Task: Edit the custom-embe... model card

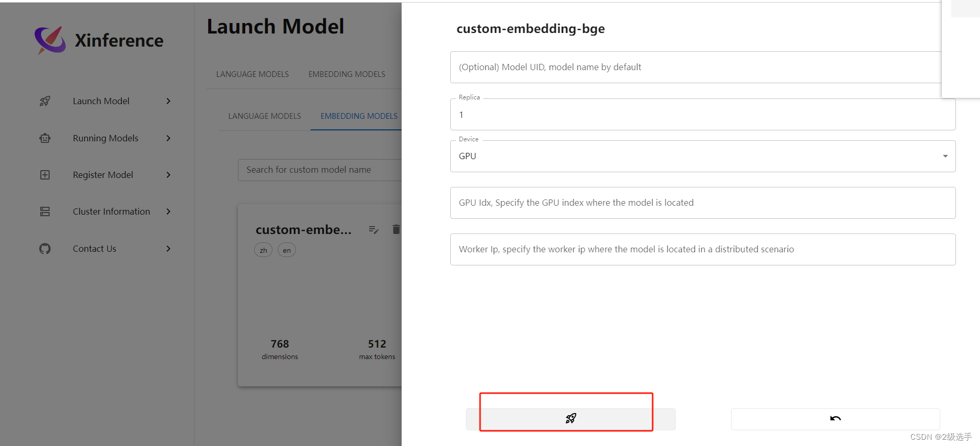Action: tap(373, 230)
